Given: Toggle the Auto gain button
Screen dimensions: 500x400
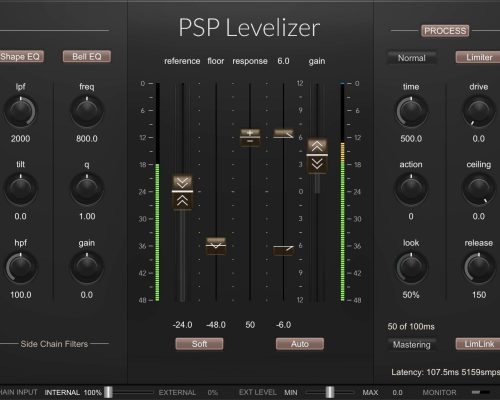Looking at the screenshot, I should click(x=300, y=344).
